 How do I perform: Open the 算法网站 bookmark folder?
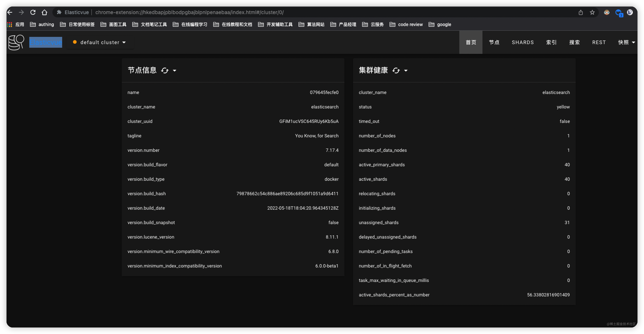(x=312, y=25)
